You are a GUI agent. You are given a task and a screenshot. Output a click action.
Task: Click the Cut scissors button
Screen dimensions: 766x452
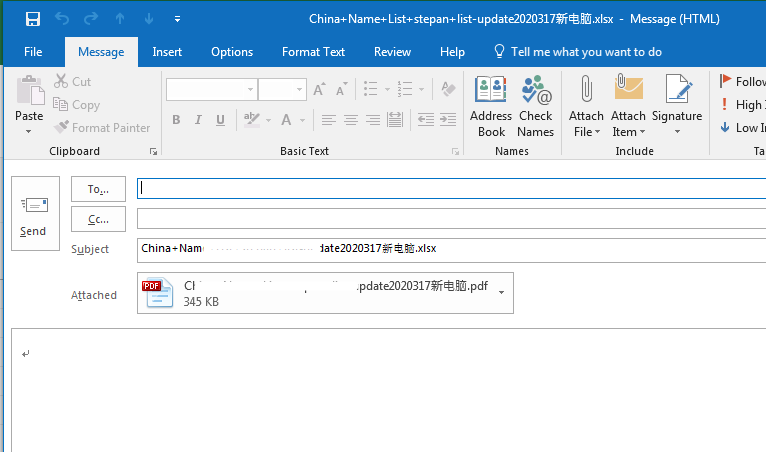click(72, 81)
